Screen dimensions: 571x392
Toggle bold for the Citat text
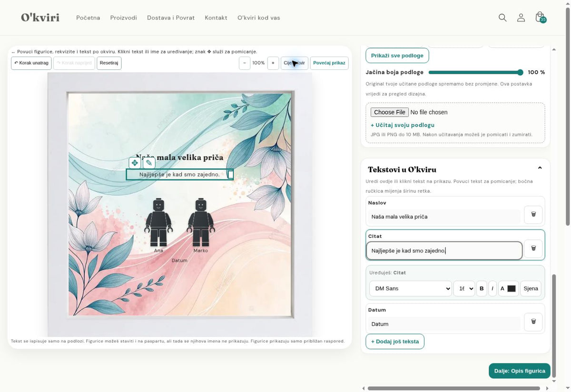(482, 288)
